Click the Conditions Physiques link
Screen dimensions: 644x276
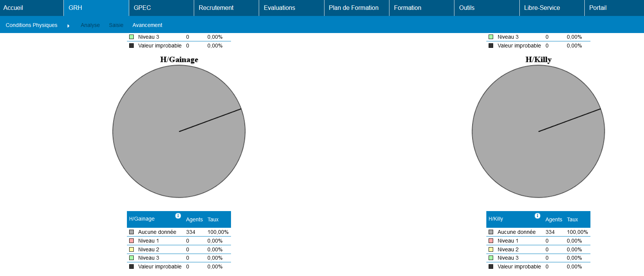coord(32,25)
